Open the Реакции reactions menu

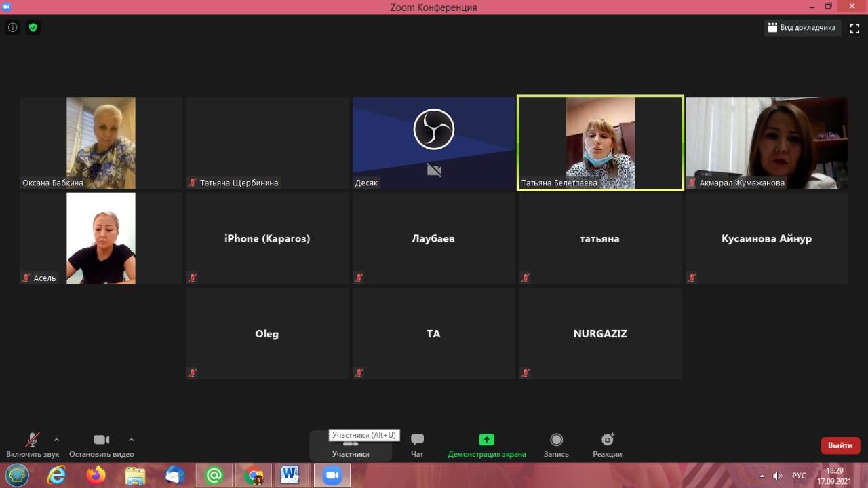coord(607,445)
